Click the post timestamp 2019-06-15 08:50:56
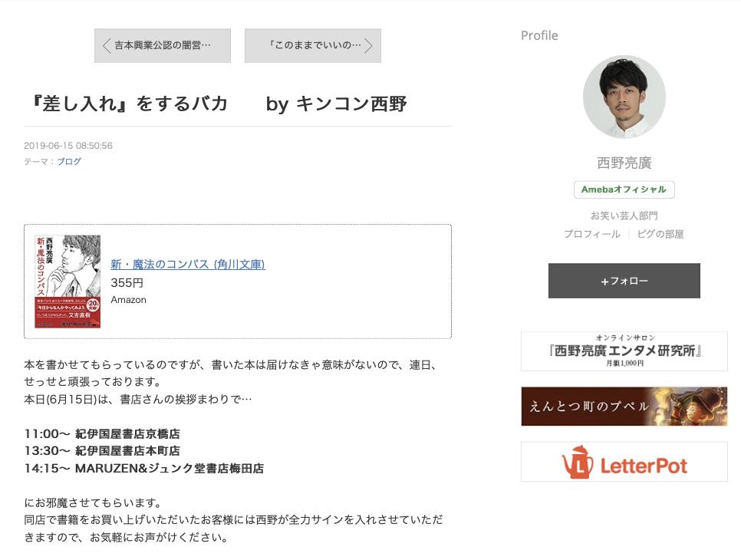The height and width of the screenshot is (560, 741). click(x=68, y=146)
